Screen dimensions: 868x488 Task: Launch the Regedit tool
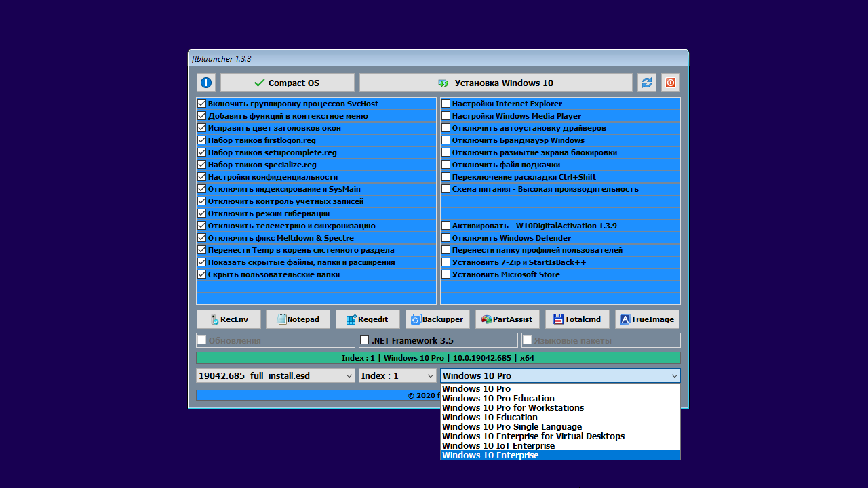coord(368,319)
